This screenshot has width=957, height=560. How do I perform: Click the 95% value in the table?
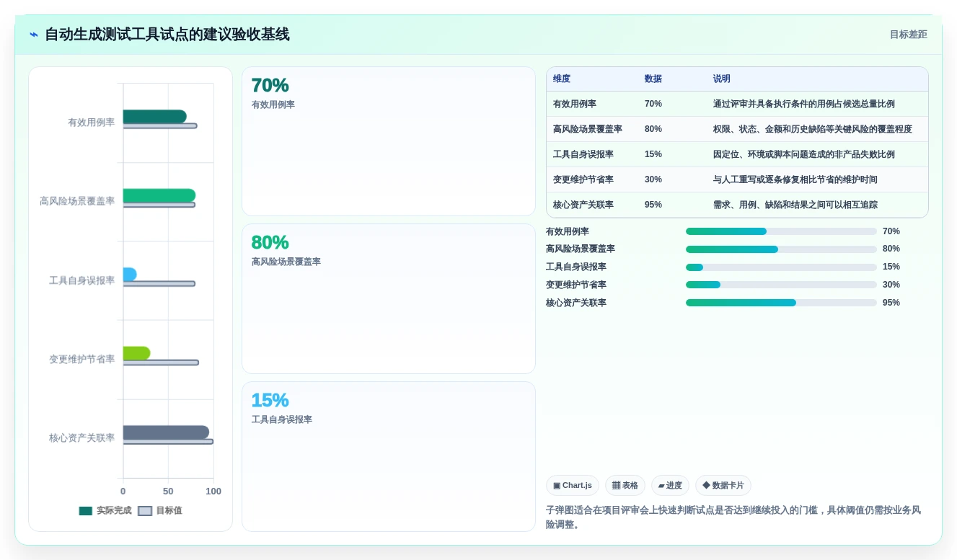pos(653,205)
